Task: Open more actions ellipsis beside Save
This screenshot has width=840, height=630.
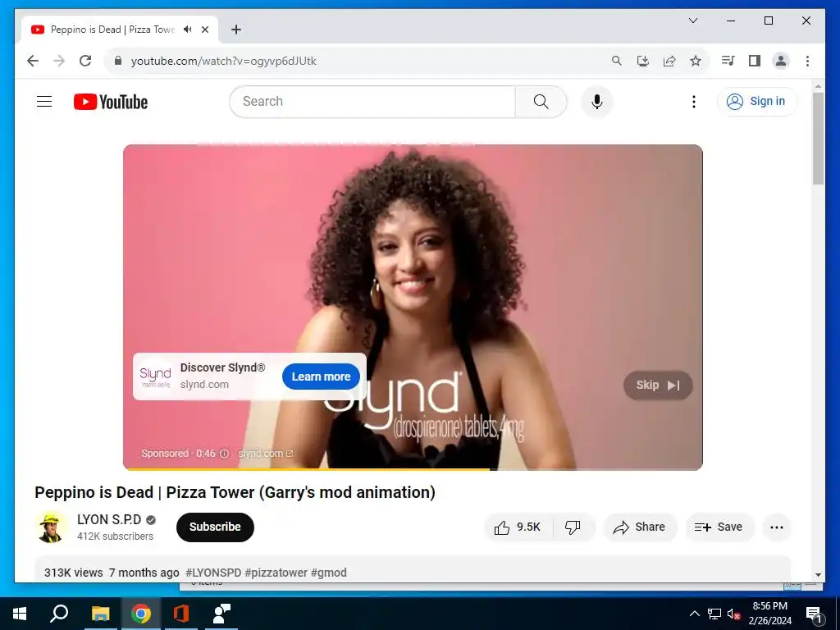Action: click(x=776, y=527)
